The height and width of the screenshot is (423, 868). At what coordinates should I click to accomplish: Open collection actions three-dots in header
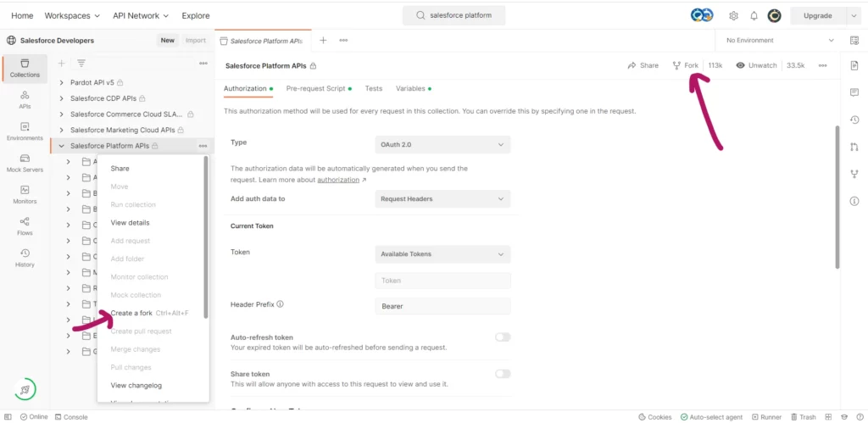[x=822, y=65]
